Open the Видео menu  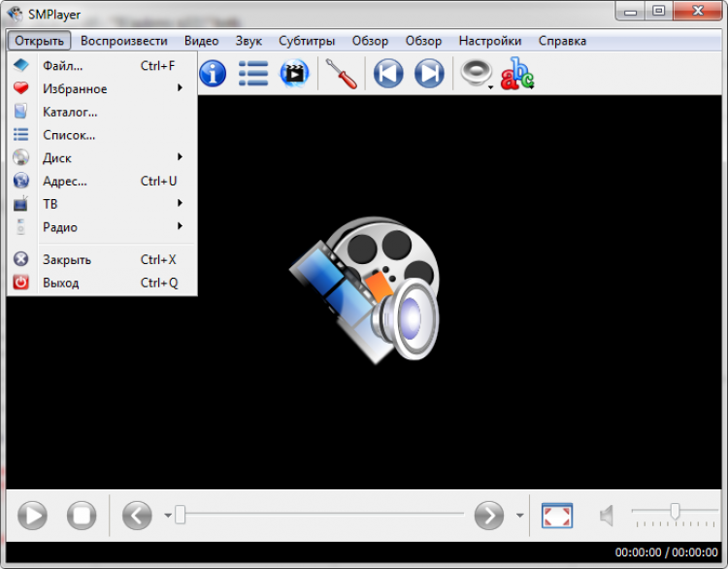coord(202,41)
